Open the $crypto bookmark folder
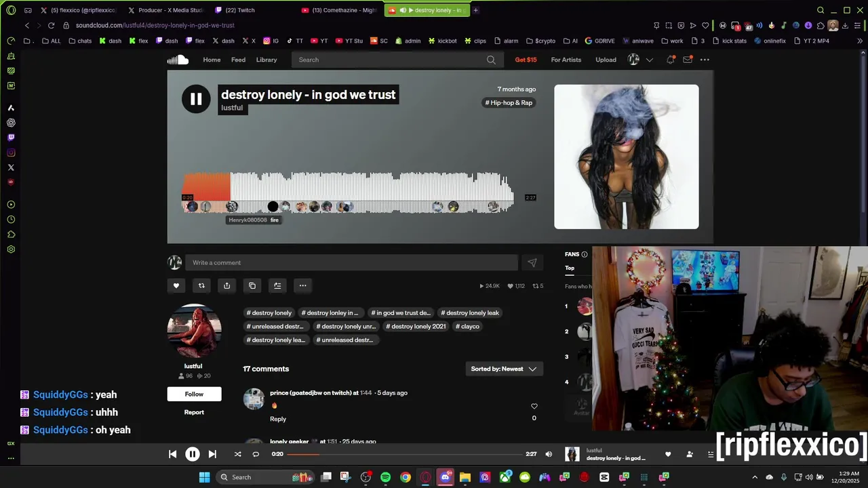868x488 pixels. (x=541, y=41)
